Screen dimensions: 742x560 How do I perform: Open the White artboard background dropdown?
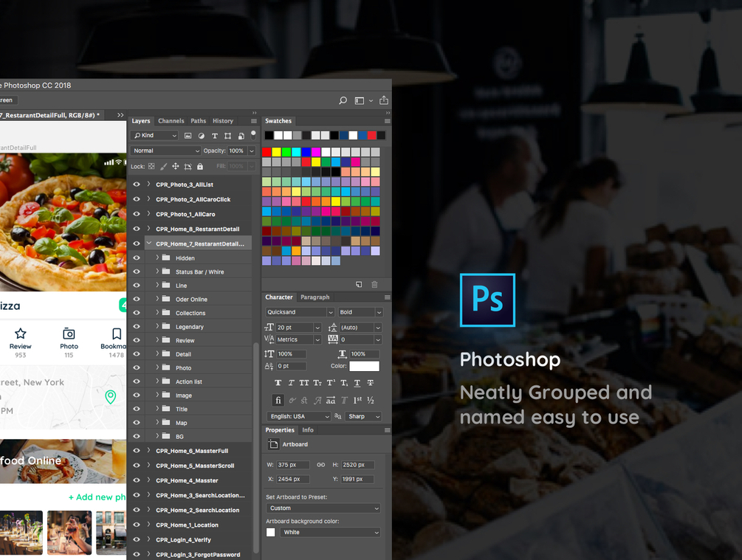click(330, 532)
